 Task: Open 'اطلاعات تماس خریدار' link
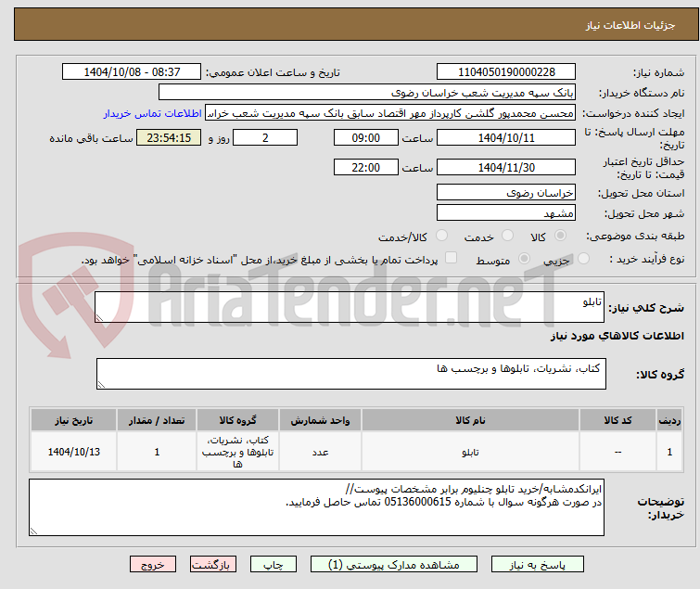[153, 113]
